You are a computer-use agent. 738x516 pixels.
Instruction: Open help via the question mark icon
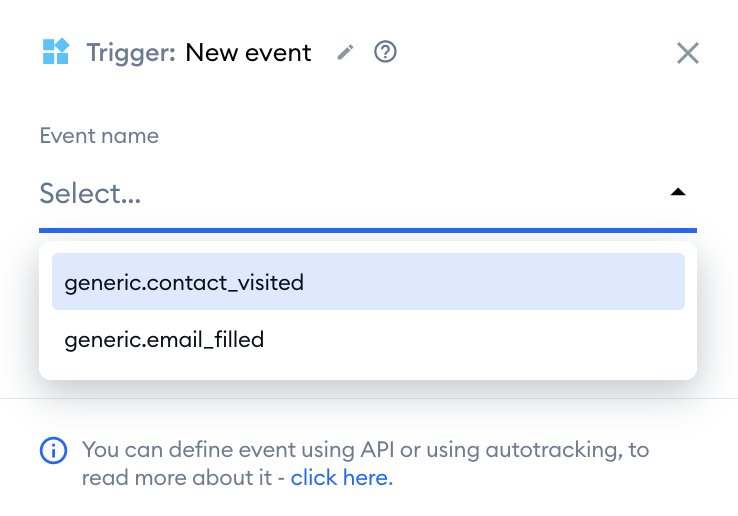click(x=385, y=51)
